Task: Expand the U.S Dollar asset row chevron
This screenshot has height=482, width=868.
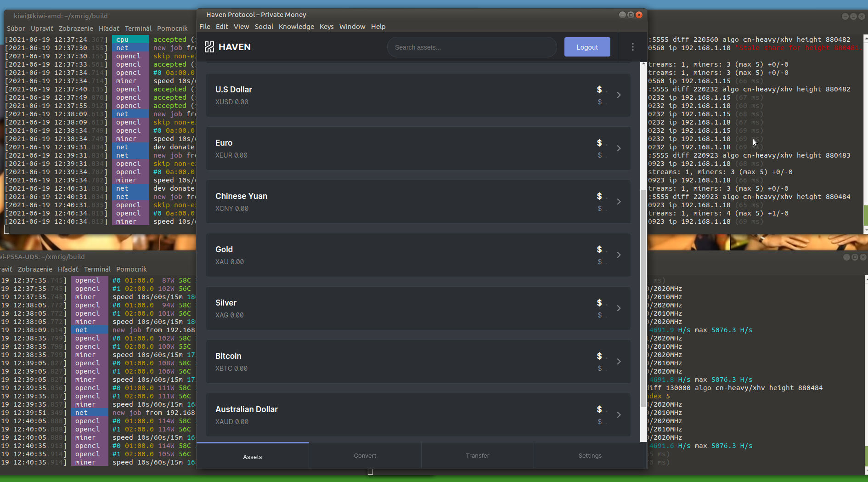Action: (619, 95)
